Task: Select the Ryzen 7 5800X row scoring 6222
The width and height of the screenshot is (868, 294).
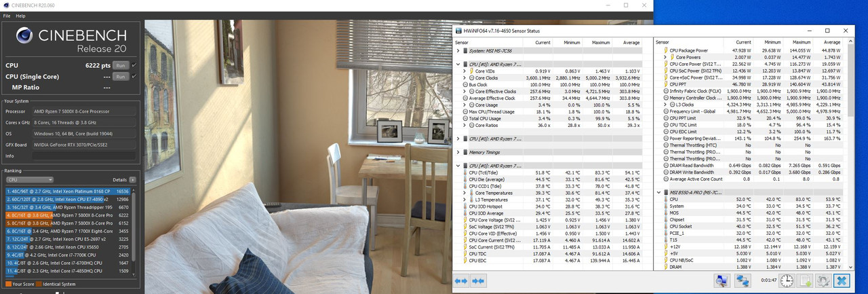Action: [x=68, y=215]
